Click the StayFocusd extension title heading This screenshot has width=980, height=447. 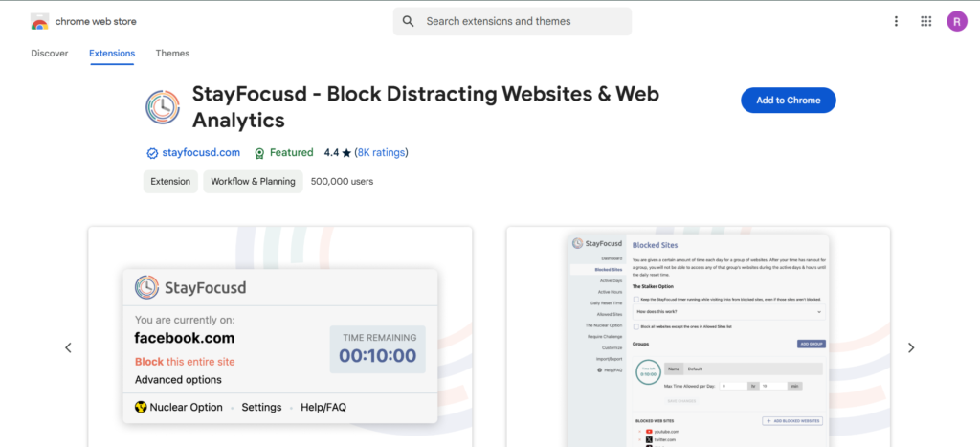tap(426, 106)
